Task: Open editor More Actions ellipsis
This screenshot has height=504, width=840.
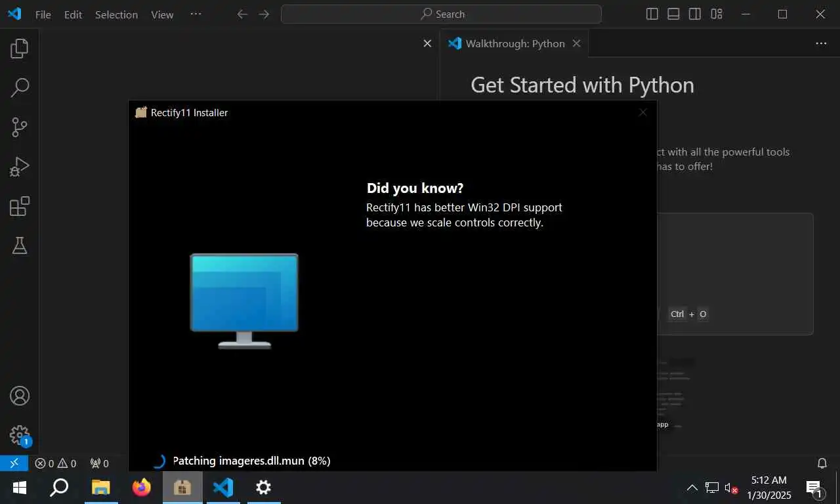Action: (821, 43)
